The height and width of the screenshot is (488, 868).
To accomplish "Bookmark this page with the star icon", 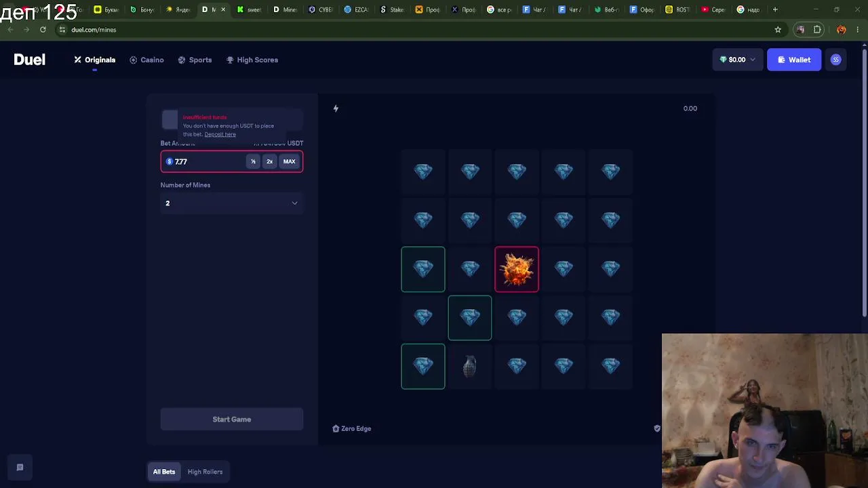I will pyautogui.click(x=778, y=30).
